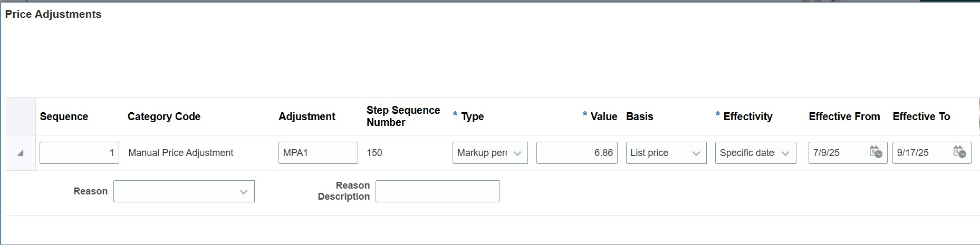Click the Sequence number input field
The height and width of the screenshot is (245, 980).
[x=79, y=153]
